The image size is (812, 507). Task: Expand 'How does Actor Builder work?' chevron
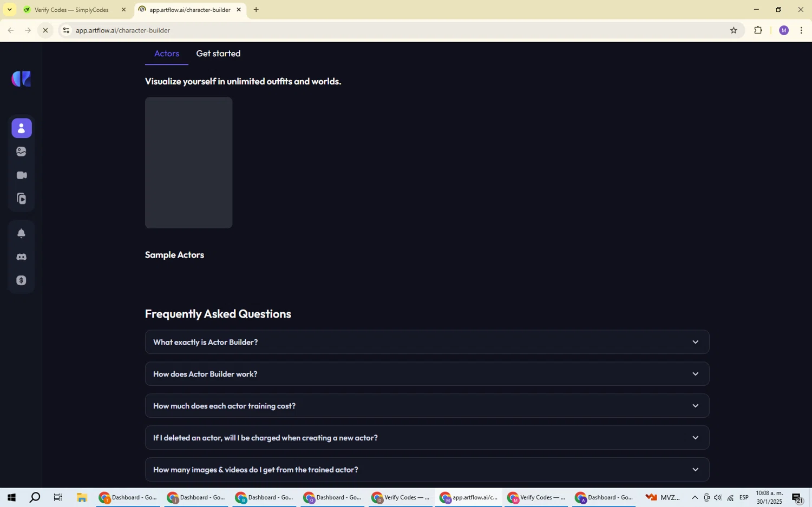696,374
